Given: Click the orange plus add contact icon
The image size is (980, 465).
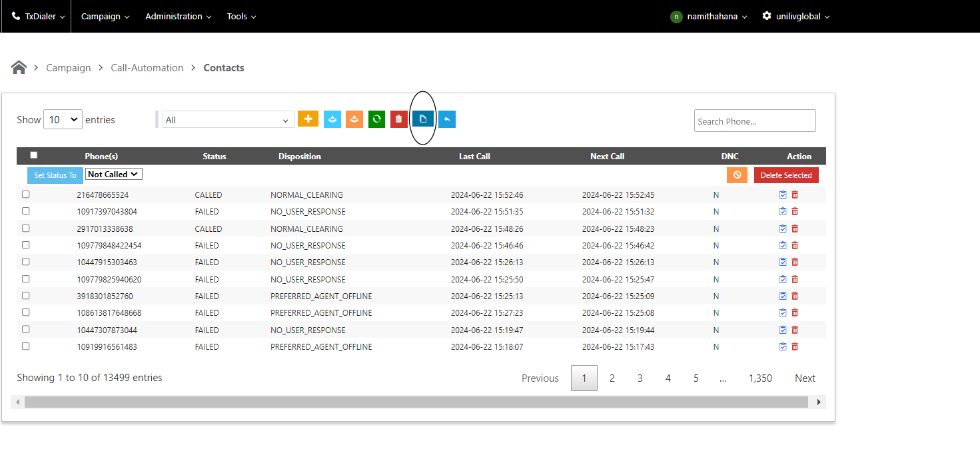Looking at the screenshot, I should click(308, 119).
